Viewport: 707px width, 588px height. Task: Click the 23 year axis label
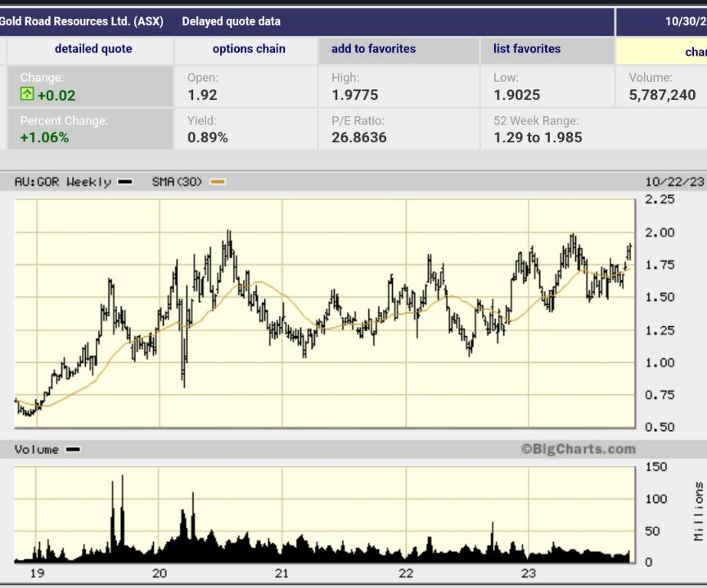pos(529,573)
